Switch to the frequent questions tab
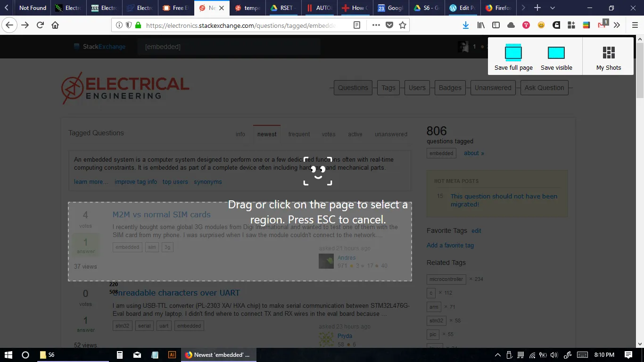Screen dimensions: 644x362 [x=299, y=134]
